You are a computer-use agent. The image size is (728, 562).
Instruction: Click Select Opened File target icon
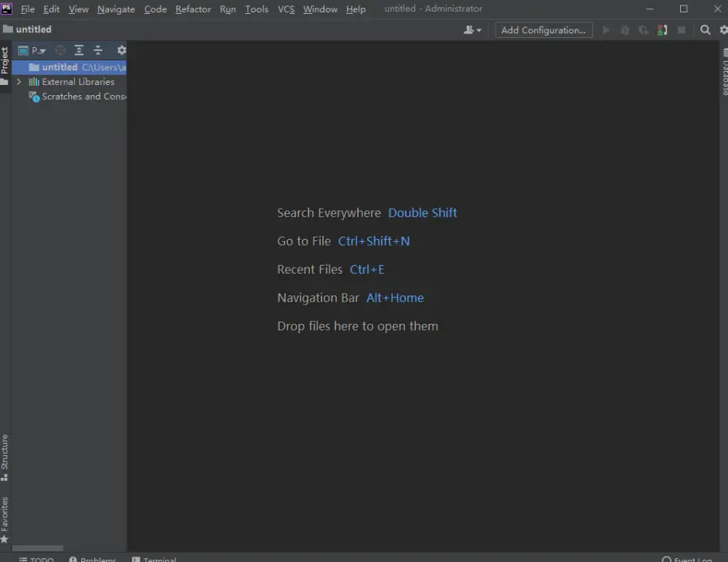[x=60, y=50]
